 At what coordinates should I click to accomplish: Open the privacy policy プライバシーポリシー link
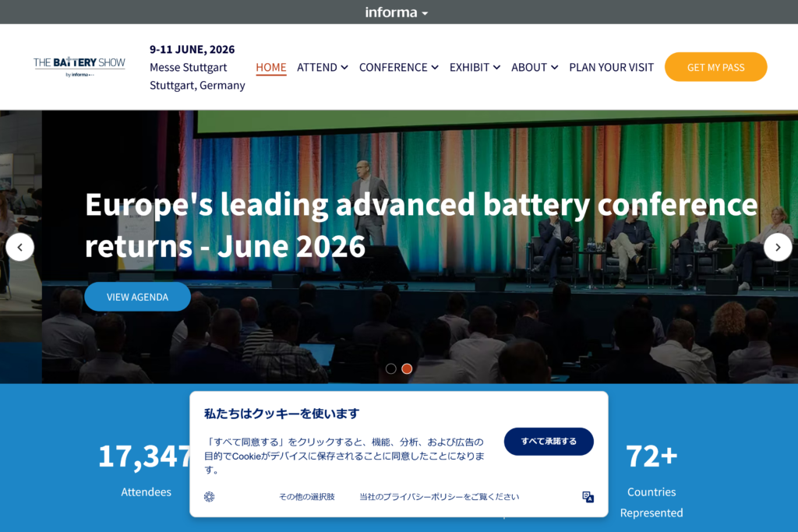pyautogui.click(x=439, y=497)
